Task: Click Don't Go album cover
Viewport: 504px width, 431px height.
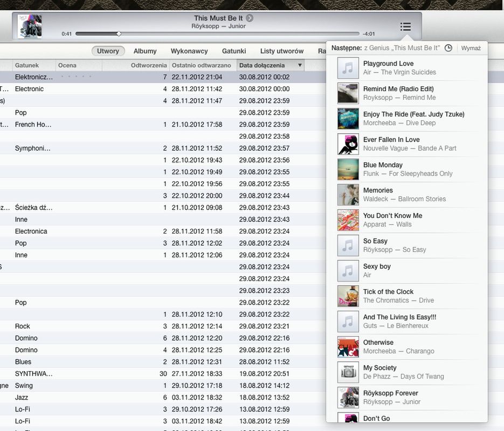Action: click(348, 418)
